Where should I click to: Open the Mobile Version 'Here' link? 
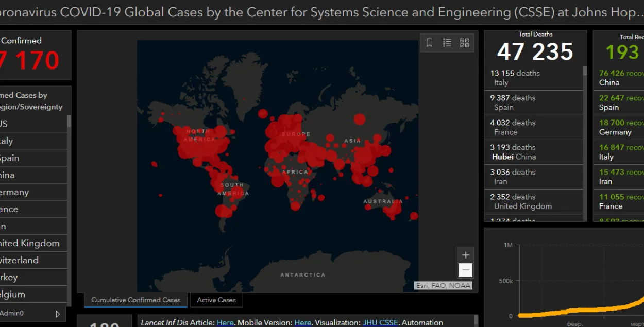[x=303, y=323]
